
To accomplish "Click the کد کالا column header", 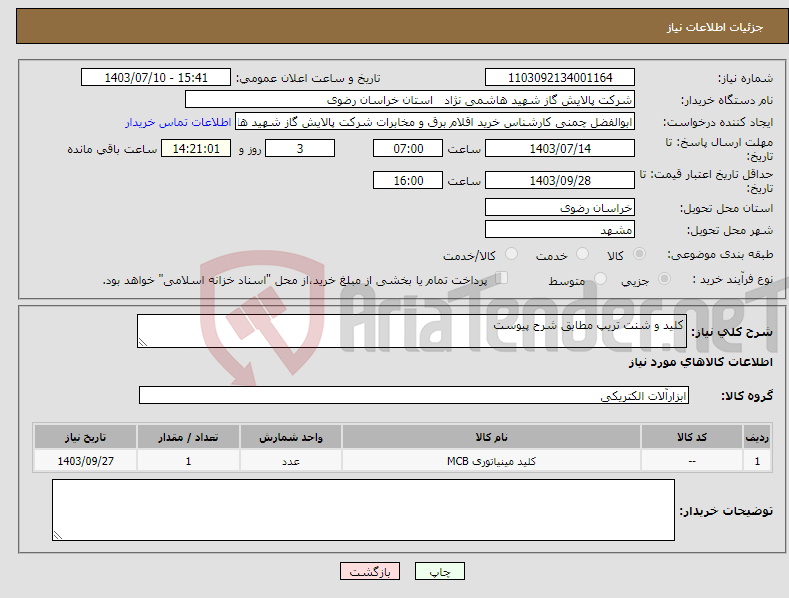I will [x=692, y=437].
